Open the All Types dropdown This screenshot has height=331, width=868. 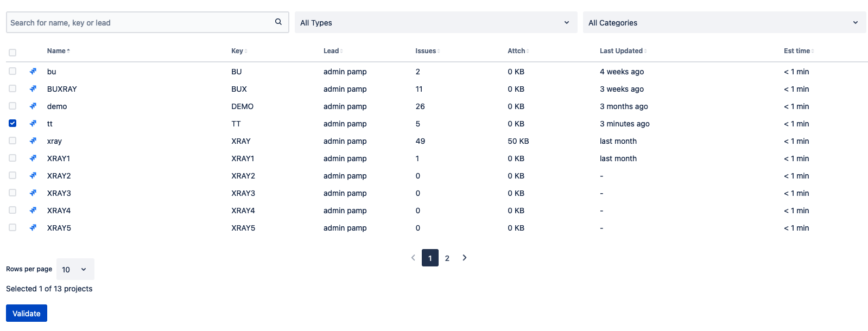tap(436, 22)
